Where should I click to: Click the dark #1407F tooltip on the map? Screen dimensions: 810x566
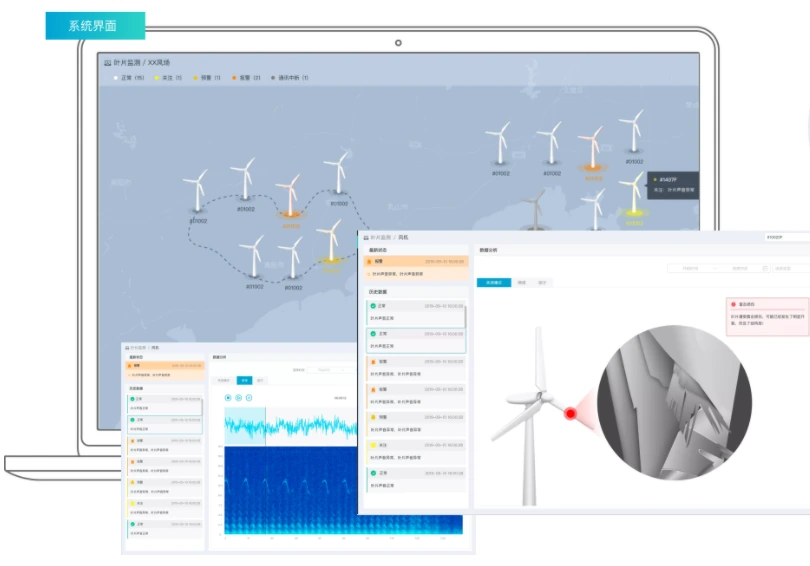point(673,185)
